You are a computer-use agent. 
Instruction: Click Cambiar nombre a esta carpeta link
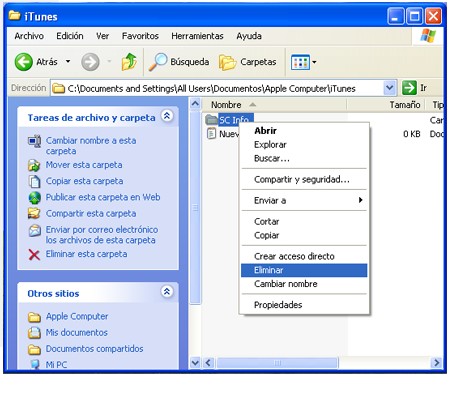[91, 146]
